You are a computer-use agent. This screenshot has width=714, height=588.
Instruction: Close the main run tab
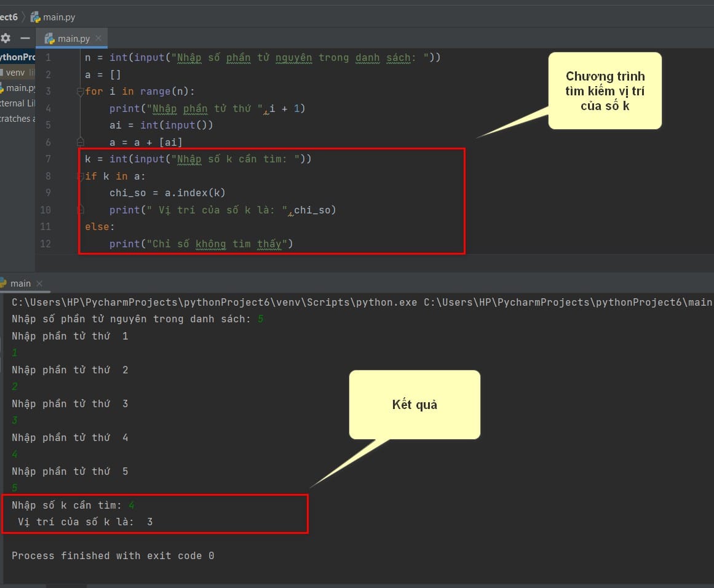(x=39, y=284)
